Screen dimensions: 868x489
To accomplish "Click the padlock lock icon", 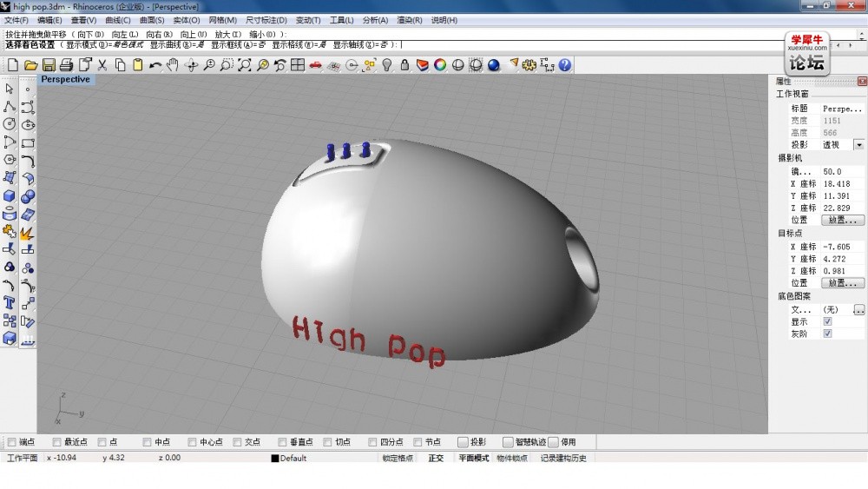I will [404, 65].
